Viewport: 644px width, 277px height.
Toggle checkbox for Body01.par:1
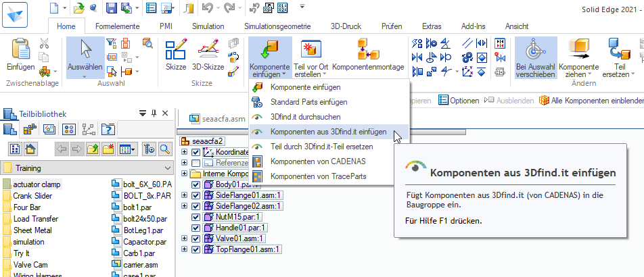pos(196,184)
